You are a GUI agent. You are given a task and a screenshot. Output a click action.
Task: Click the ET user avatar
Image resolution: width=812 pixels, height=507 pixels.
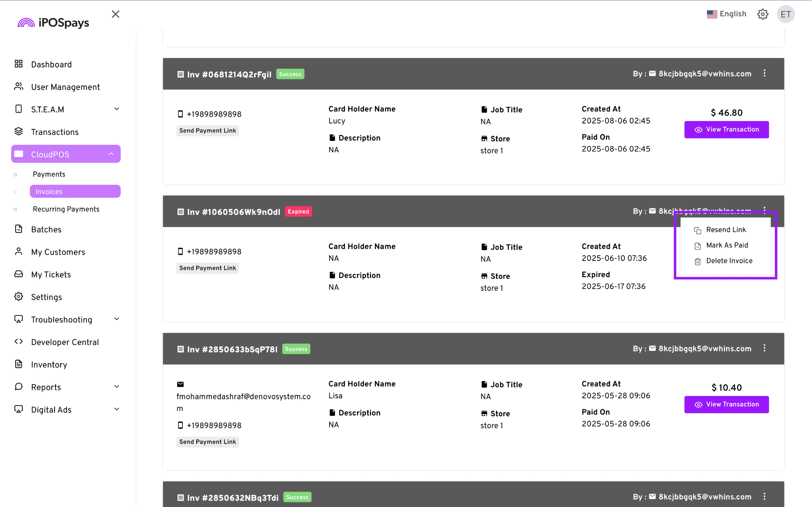[786, 14]
